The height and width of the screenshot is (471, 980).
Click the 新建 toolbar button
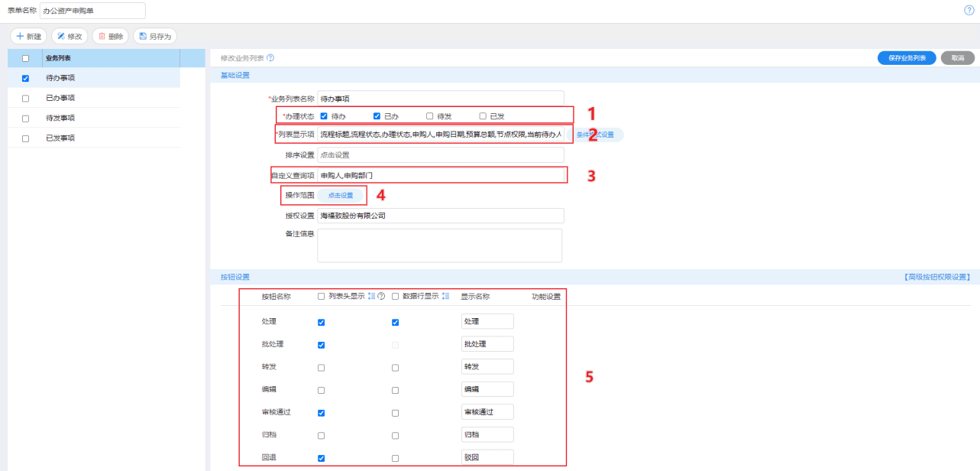point(28,36)
